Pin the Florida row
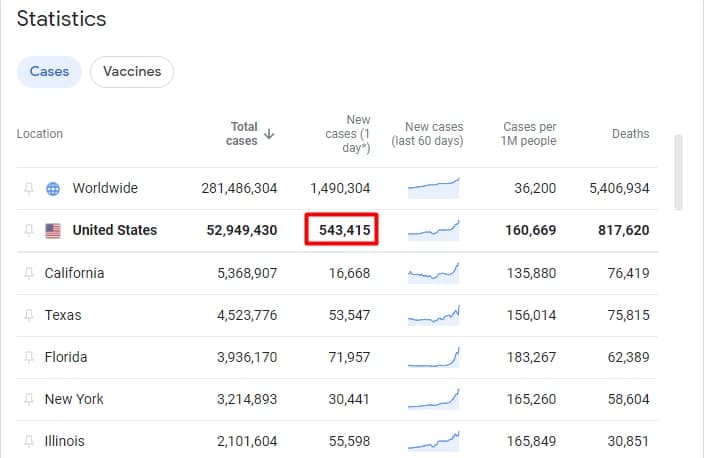This screenshot has width=707, height=458. [29, 357]
